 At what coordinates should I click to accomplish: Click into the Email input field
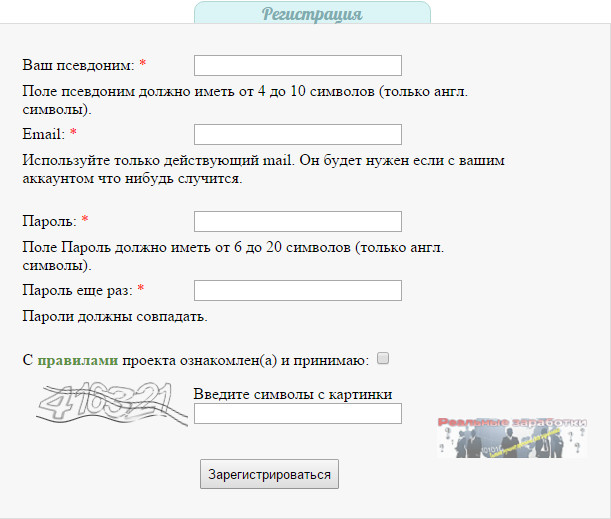tap(297, 134)
